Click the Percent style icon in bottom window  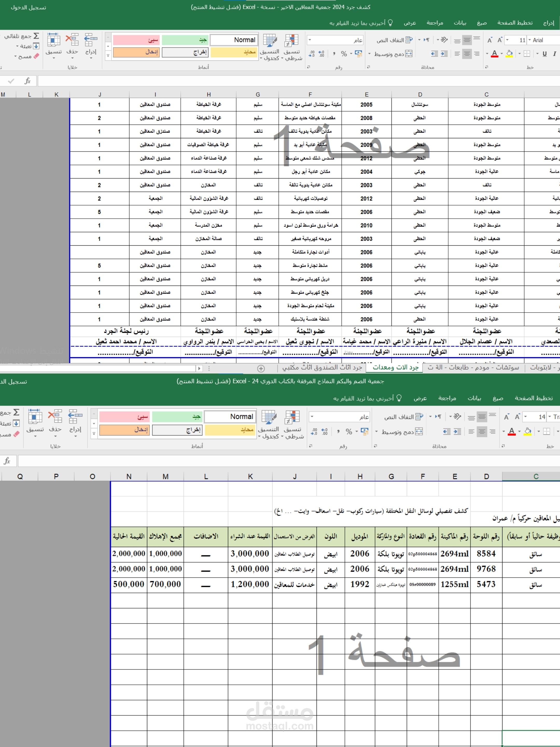point(349,431)
